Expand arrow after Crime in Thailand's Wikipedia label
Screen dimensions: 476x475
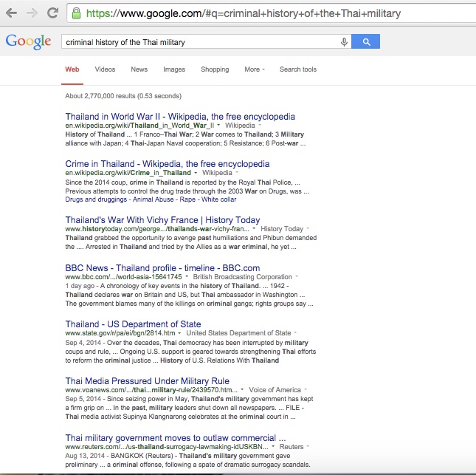click(237, 173)
